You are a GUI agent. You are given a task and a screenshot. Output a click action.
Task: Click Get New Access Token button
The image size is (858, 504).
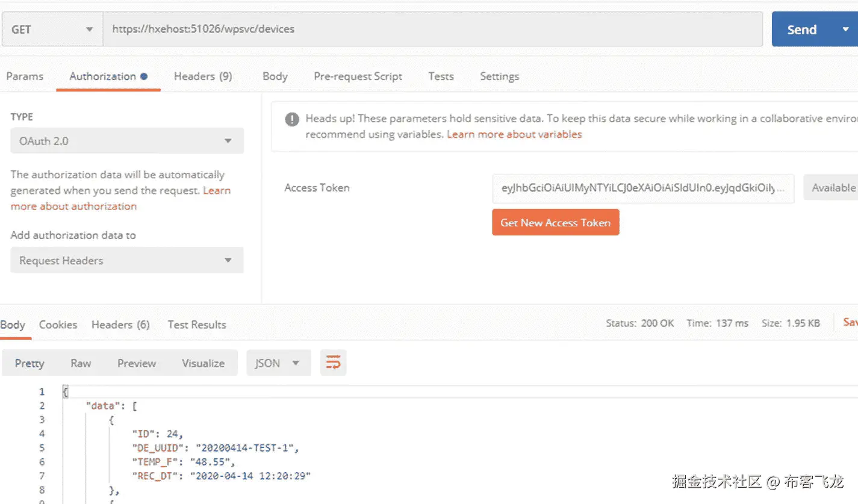555,223
